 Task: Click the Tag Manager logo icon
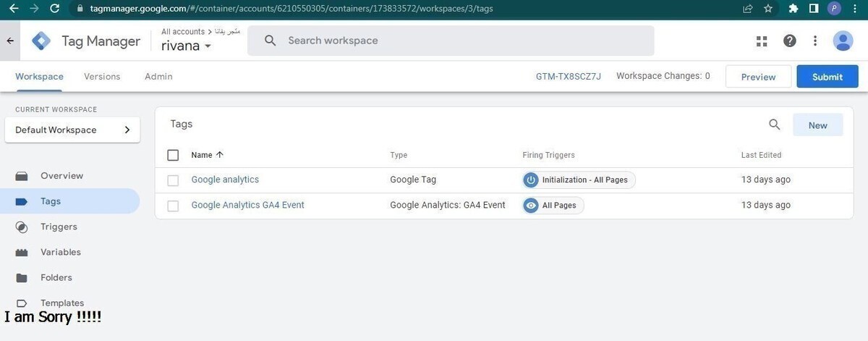click(x=41, y=41)
